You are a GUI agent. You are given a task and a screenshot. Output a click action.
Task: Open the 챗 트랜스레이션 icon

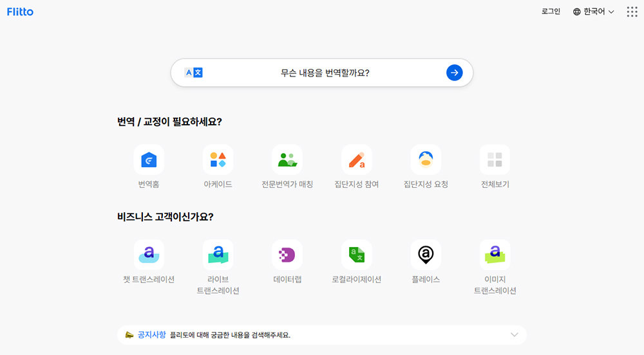pos(149,255)
